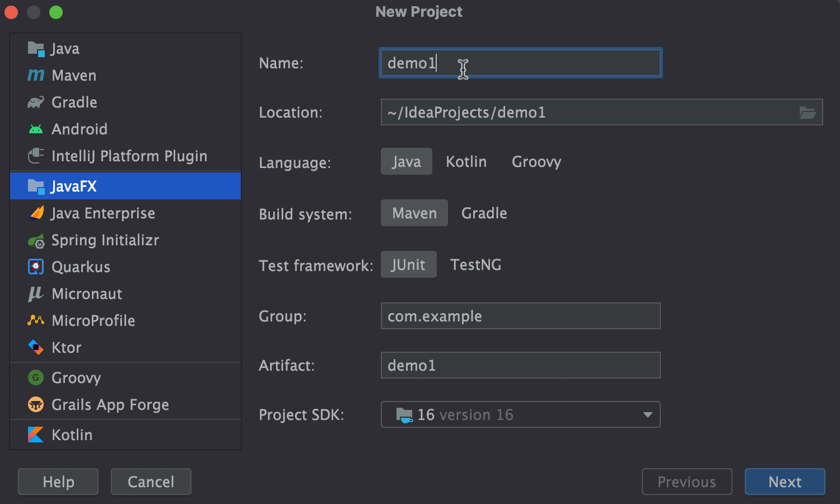Choose Micronaut from the generators list
This screenshot has height=504, width=840.
(x=86, y=294)
